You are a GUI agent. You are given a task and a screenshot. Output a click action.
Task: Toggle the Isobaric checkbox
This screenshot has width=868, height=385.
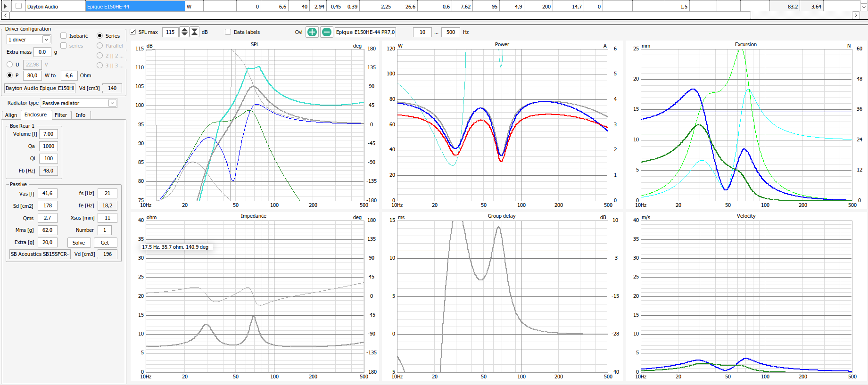(x=64, y=36)
